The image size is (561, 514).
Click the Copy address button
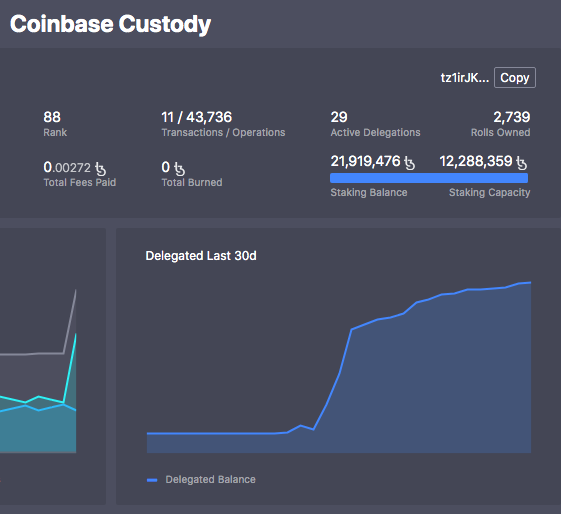pos(514,78)
